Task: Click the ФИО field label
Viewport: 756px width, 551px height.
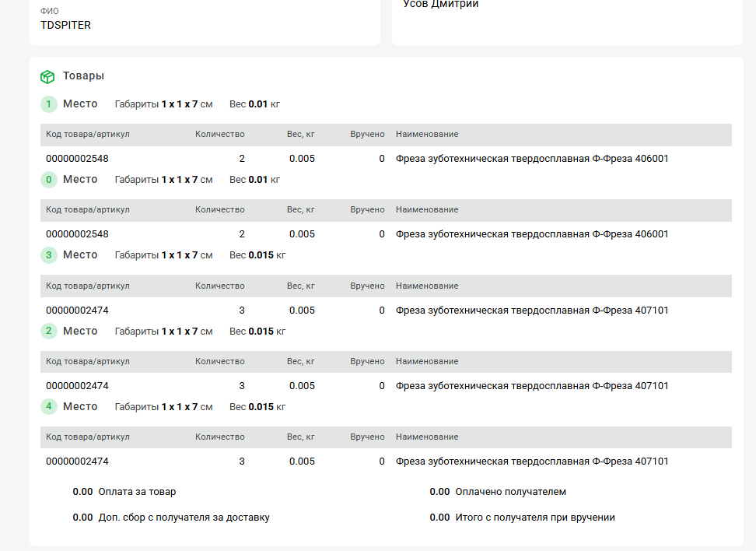Action: (50, 12)
